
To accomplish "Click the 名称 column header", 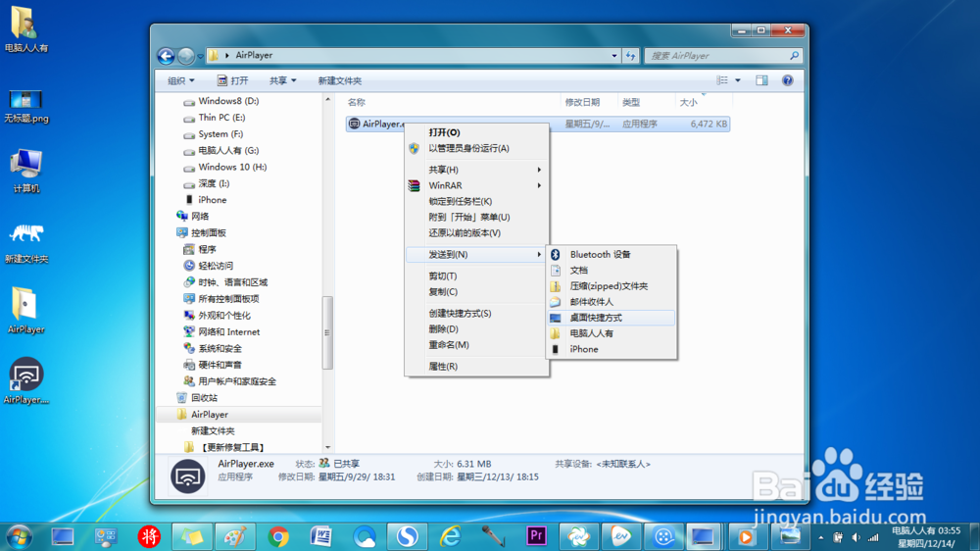I will pos(357,102).
